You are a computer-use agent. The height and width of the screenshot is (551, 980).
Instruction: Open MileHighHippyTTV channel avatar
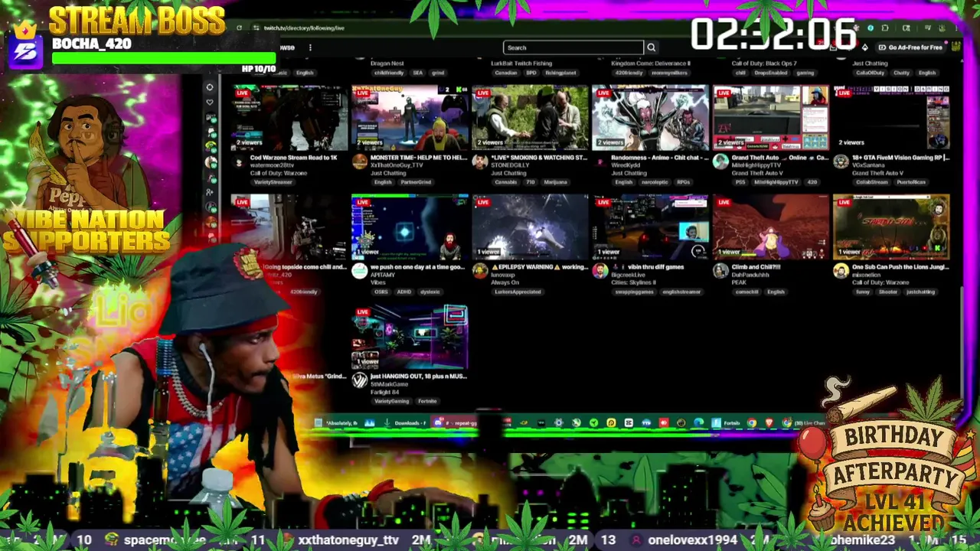[720, 161]
